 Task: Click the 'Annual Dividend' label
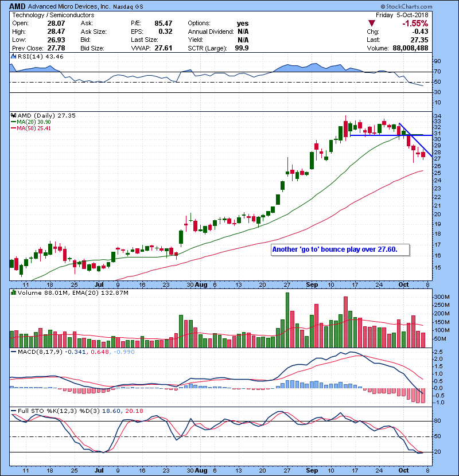[x=211, y=32]
